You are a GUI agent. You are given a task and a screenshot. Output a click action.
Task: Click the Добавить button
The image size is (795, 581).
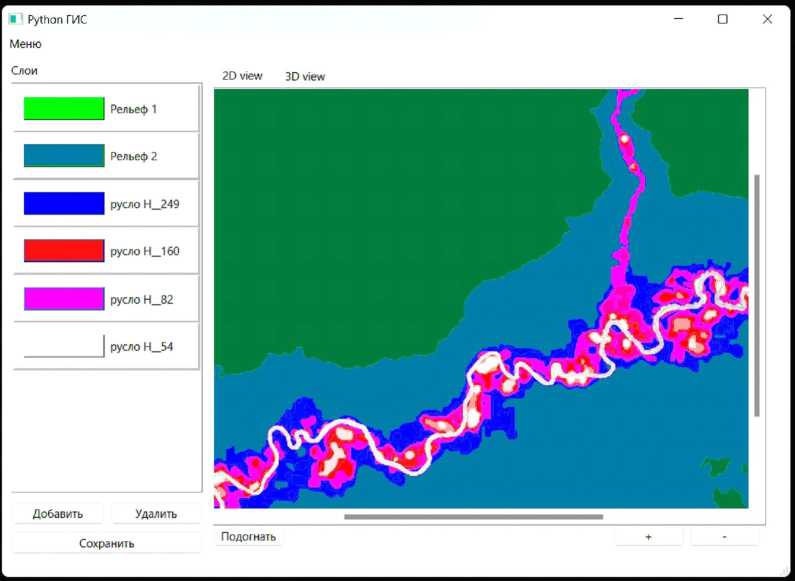(58, 514)
